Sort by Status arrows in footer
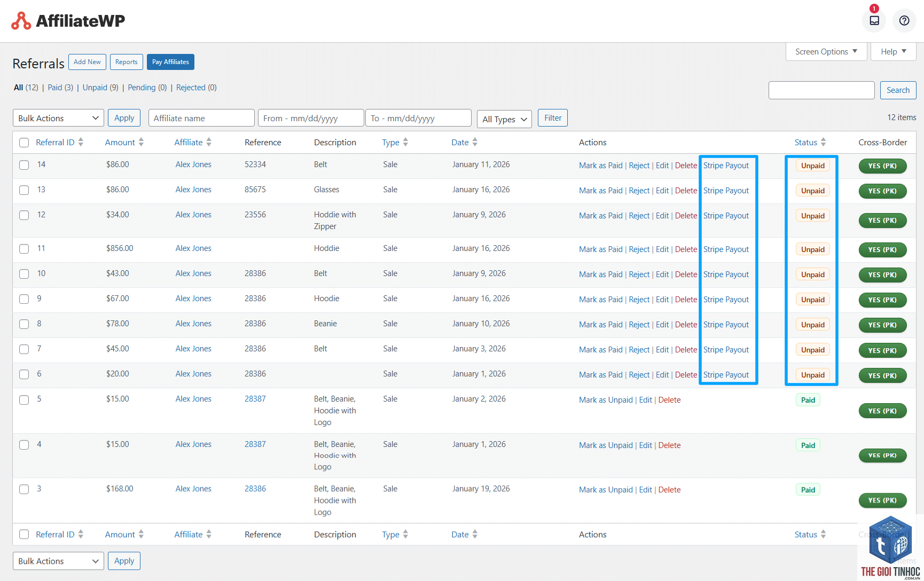924x581 pixels. coord(823,534)
